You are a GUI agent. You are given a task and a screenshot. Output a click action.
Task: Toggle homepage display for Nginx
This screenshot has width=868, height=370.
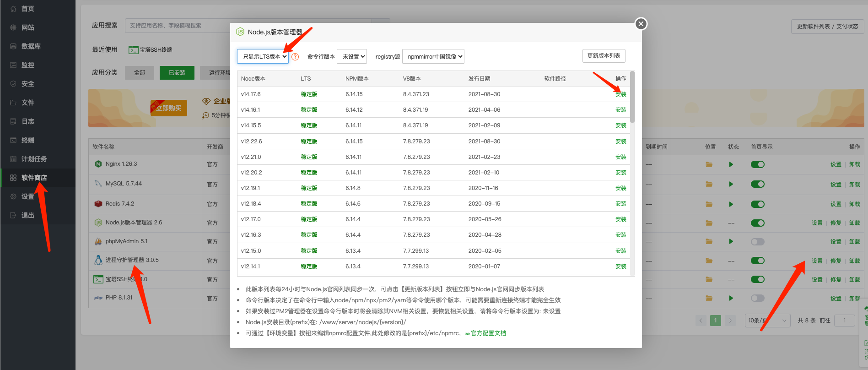tap(757, 164)
